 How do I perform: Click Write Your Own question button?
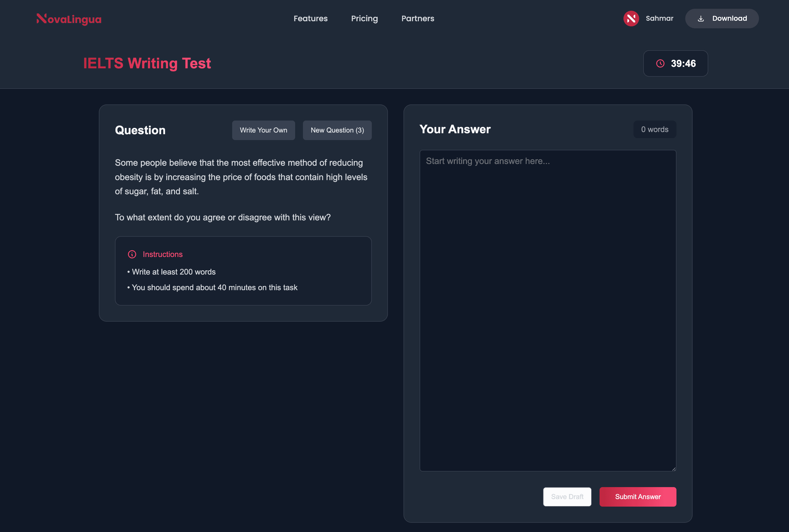pos(263,130)
